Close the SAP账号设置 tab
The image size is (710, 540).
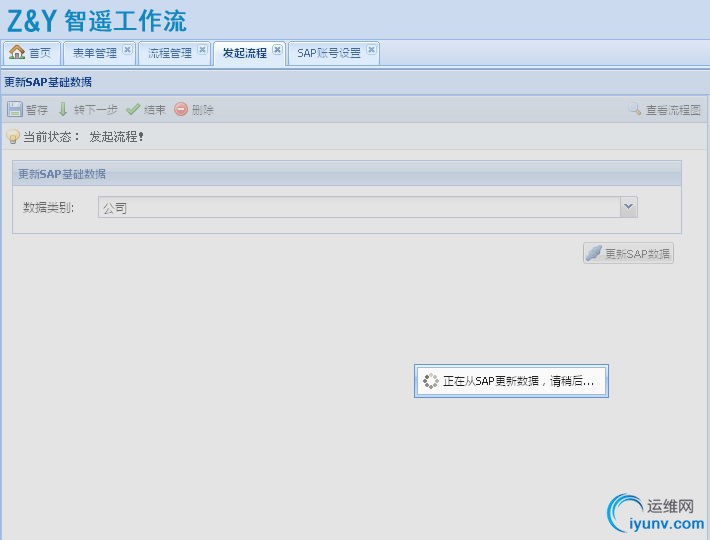(x=371, y=49)
